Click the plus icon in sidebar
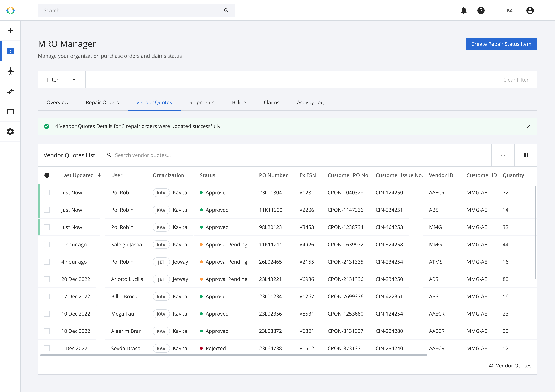This screenshot has height=392, width=555. [x=10, y=31]
